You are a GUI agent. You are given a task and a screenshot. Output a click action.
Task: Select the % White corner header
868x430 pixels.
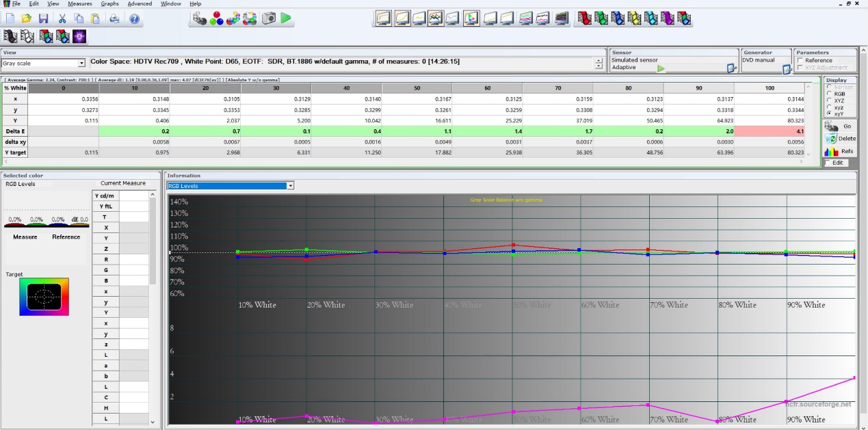(x=16, y=88)
